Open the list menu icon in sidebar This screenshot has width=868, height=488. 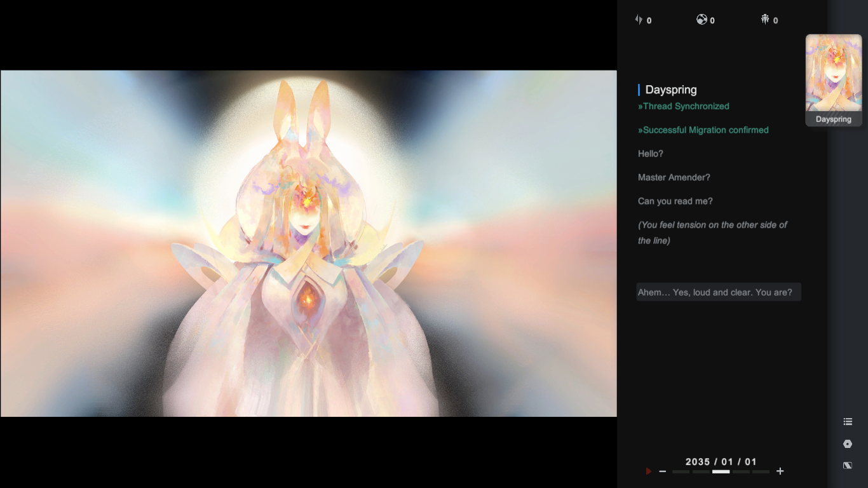pyautogui.click(x=848, y=422)
